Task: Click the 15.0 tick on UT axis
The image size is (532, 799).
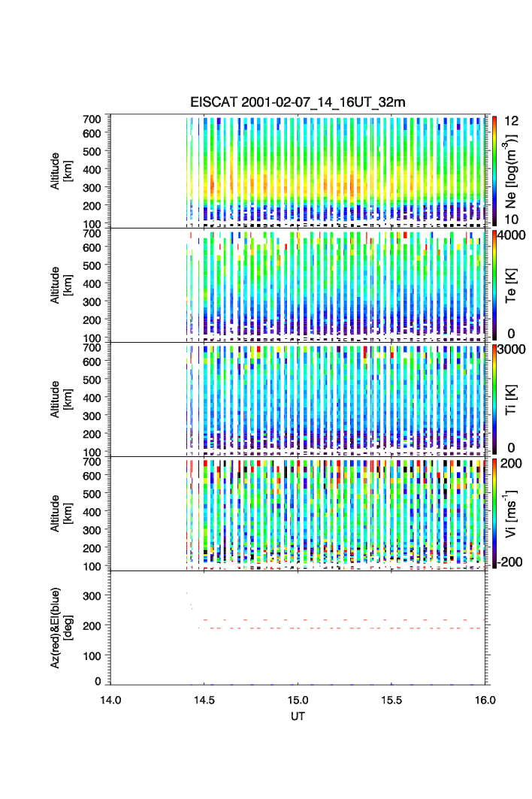Action: coord(298,699)
